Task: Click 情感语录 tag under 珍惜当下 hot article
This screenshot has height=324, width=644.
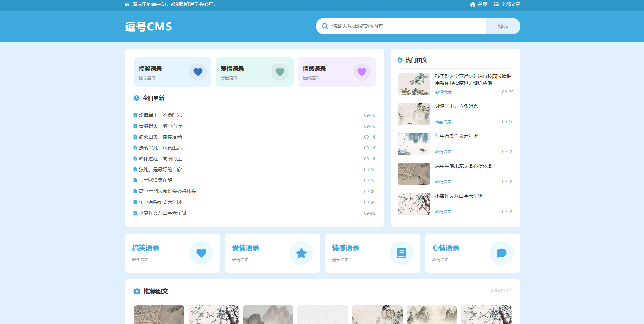Action: click(443, 122)
